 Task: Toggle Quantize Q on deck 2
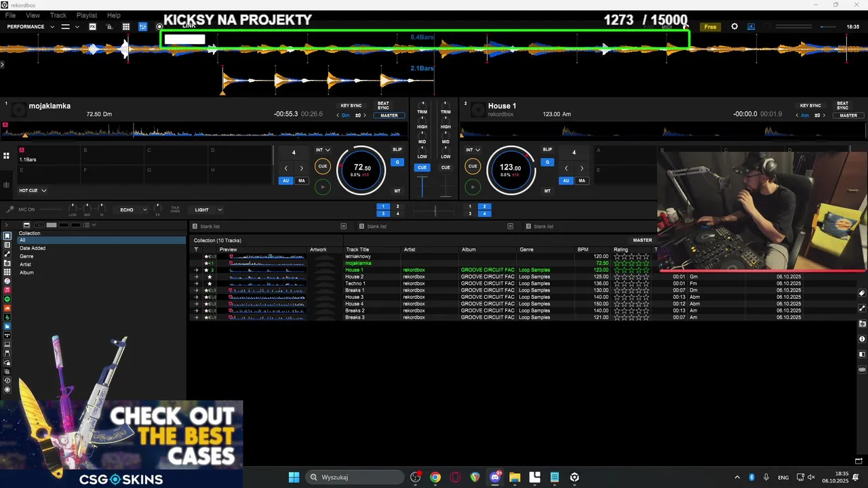pos(547,162)
